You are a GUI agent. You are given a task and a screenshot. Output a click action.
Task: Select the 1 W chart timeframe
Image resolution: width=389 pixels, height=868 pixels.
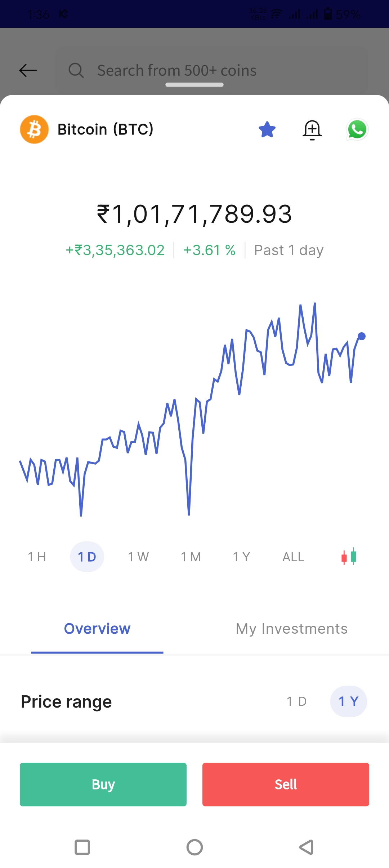(138, 557)
